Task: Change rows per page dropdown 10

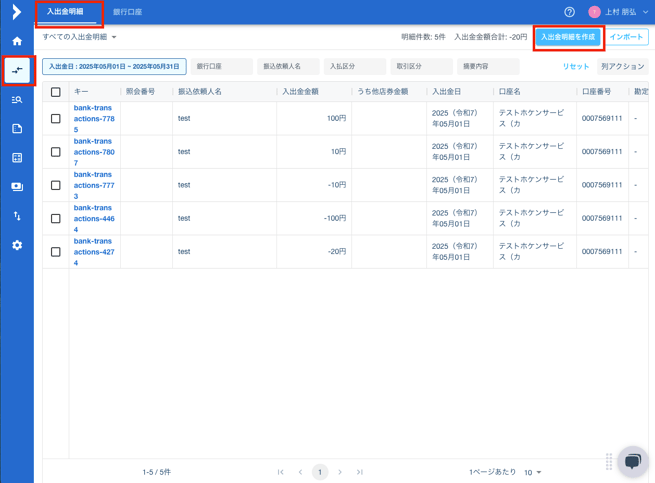Action: pos(533,473)
